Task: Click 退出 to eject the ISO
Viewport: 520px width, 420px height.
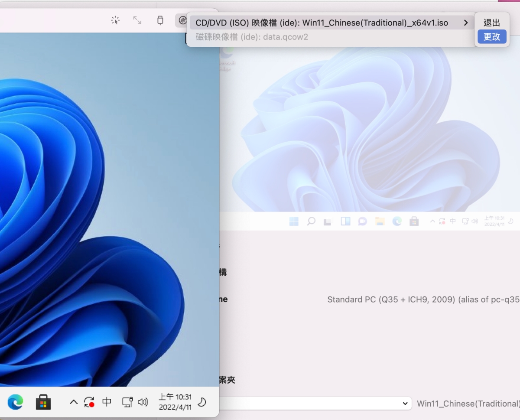Action: (492, 23)
